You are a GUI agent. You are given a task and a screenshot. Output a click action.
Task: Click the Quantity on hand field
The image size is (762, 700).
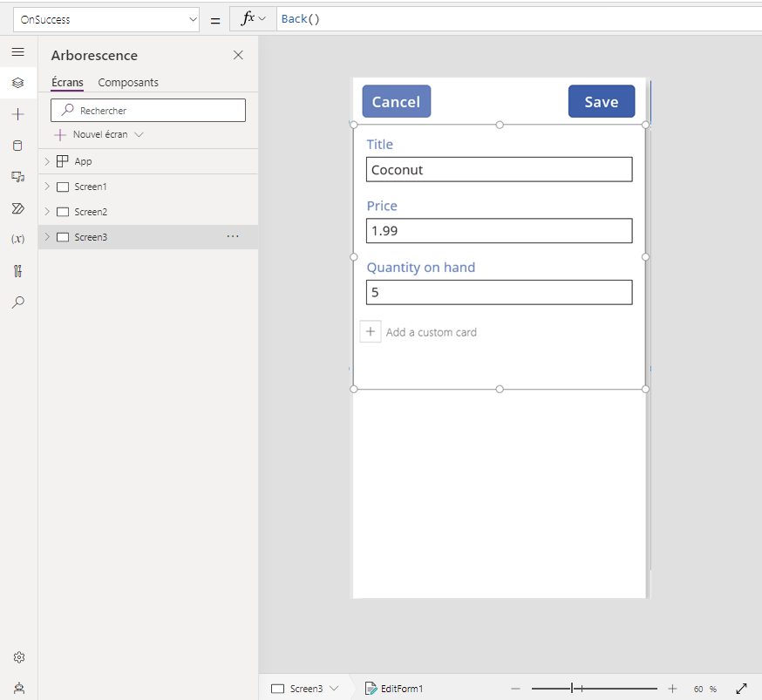(499, 292)
